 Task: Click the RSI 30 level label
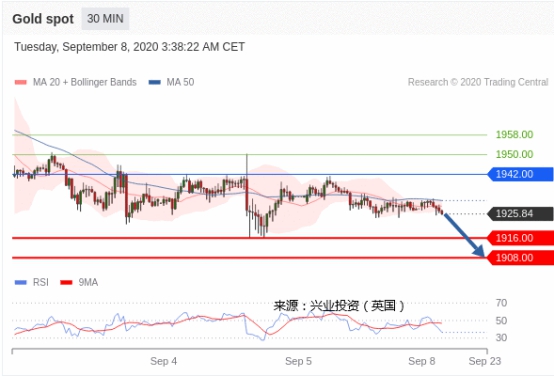pos(501,338)
